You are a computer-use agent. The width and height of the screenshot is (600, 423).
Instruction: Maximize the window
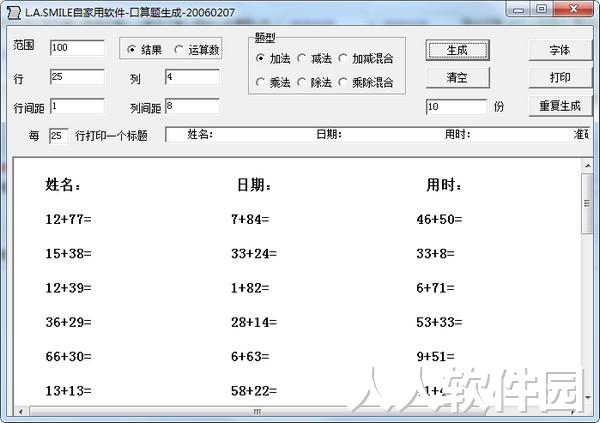tap(541, 9)
